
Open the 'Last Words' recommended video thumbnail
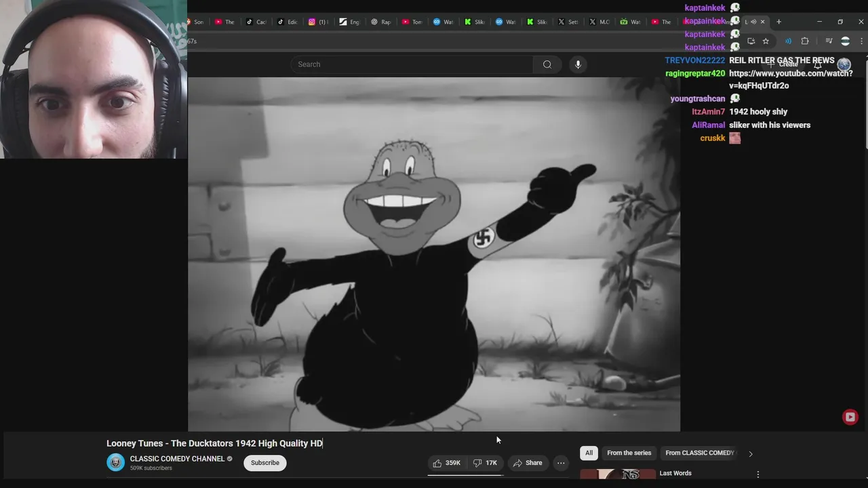click(x=618, y=474)
